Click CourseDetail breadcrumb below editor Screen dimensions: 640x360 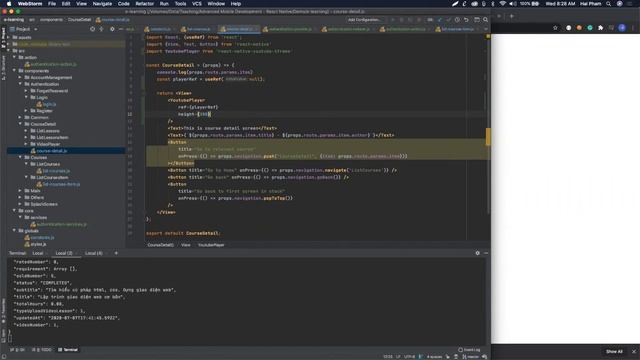click(x=160, y=245)
